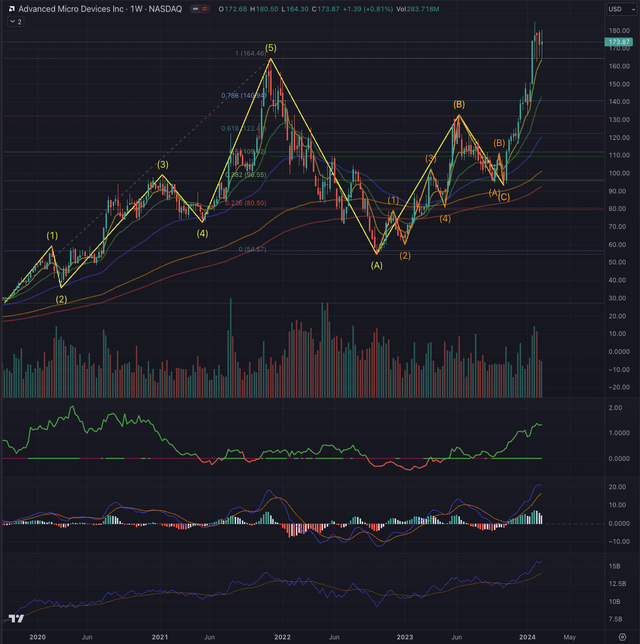
Task: Click the Vol 283.718M readout
Action: pos(418,9)
